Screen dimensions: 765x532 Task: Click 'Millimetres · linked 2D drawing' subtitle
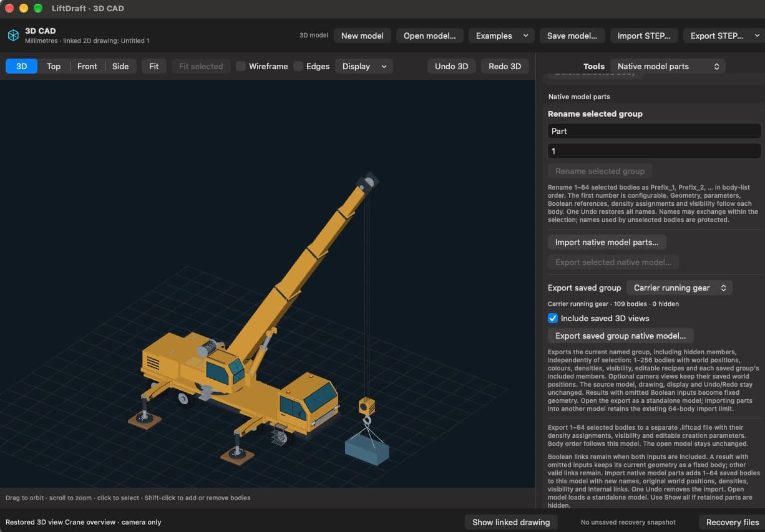(x=87, y=41)
